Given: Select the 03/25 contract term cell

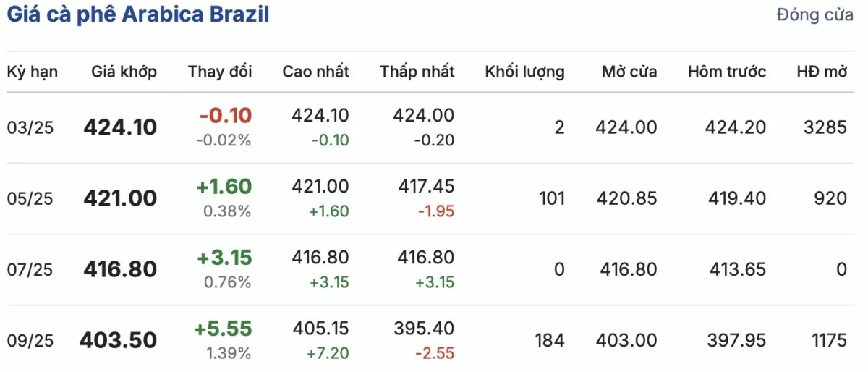Looking at the screenshot, I should point(30,127).
